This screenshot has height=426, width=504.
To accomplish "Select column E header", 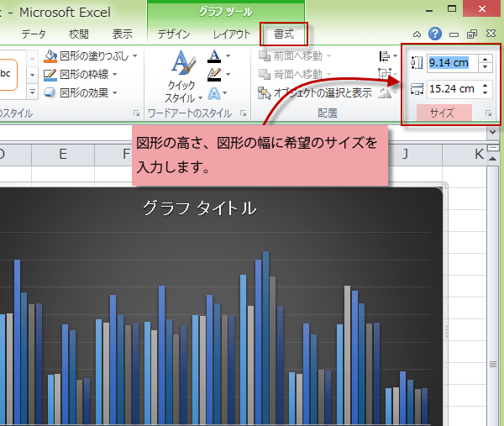I will point(63,155).
